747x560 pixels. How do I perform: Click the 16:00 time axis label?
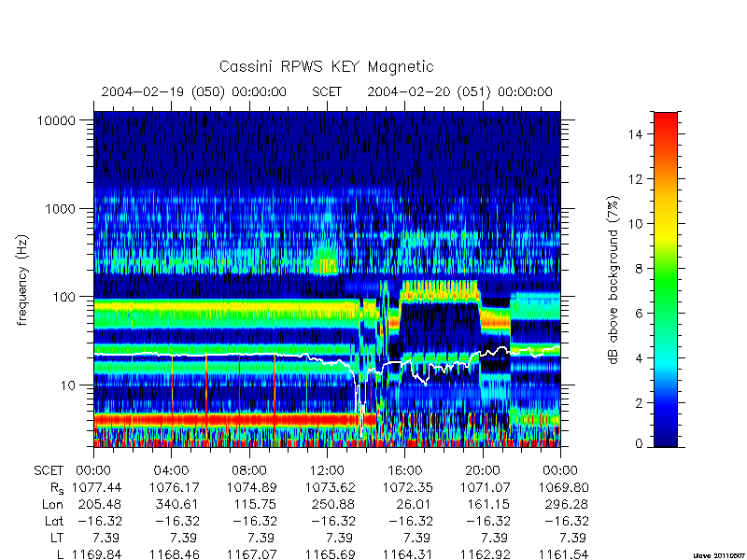[x=405, y=471]
